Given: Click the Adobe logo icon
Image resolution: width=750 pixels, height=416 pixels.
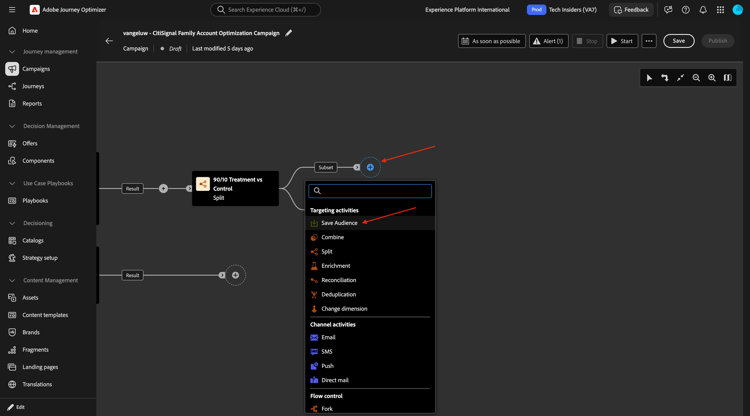Looking at the screenshot, I should point(34,10).
